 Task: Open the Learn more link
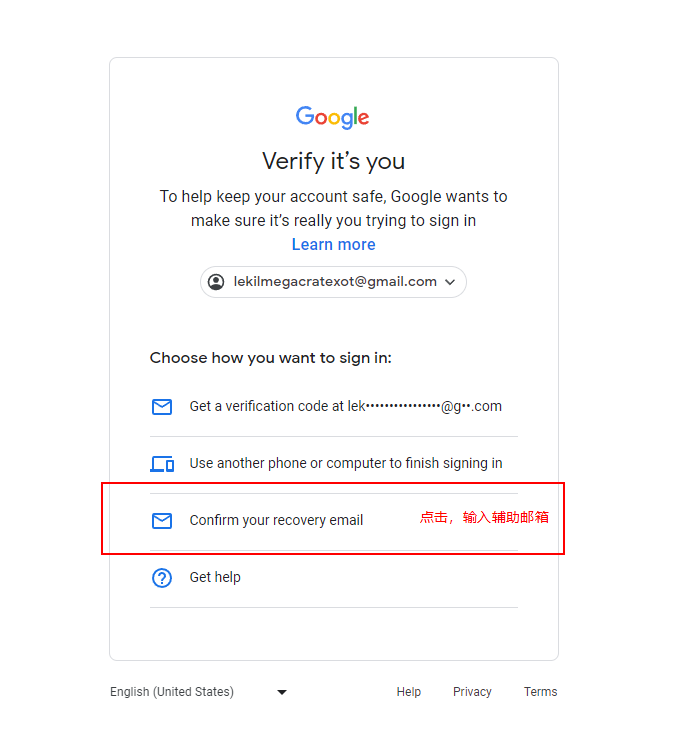click(x=333, y=245)
